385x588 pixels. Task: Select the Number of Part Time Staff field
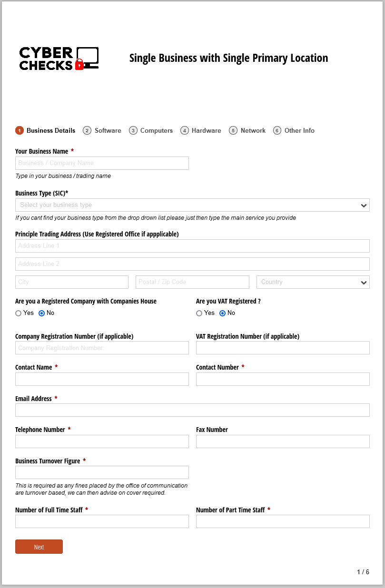tap(283, 521)
